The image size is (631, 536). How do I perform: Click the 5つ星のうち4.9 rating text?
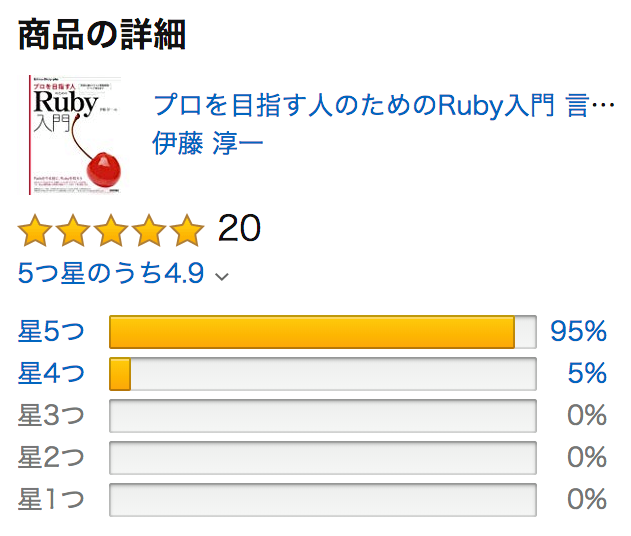111,273
